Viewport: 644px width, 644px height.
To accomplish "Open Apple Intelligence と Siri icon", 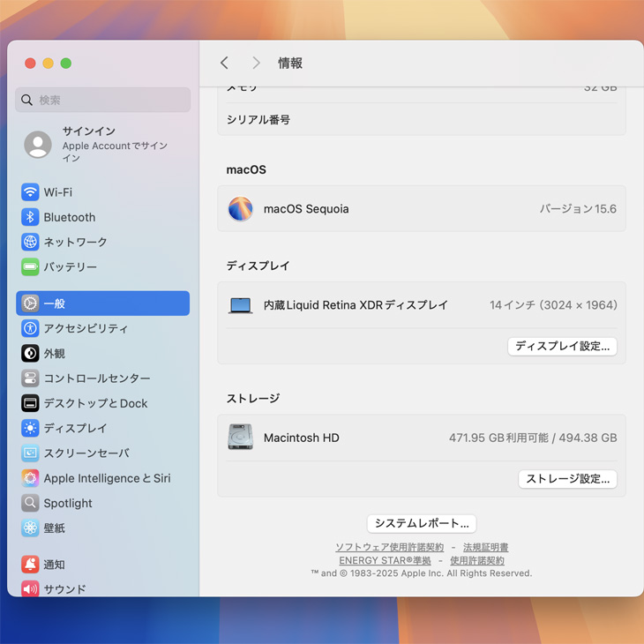I will 30,478.
